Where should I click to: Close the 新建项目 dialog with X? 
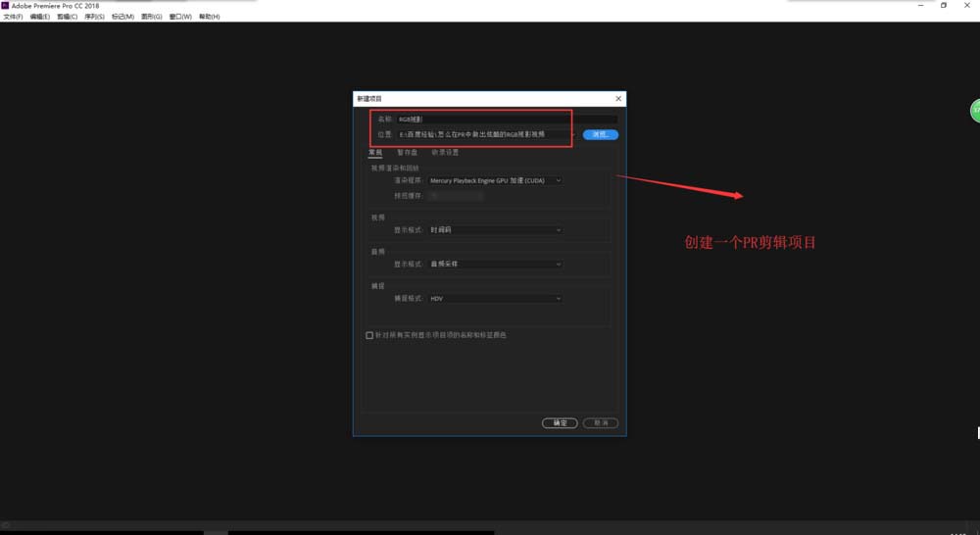(x=618, y=99)
